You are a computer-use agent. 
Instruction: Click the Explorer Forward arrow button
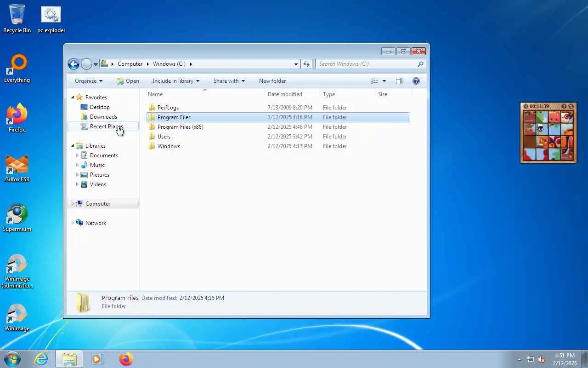[86, 64]
